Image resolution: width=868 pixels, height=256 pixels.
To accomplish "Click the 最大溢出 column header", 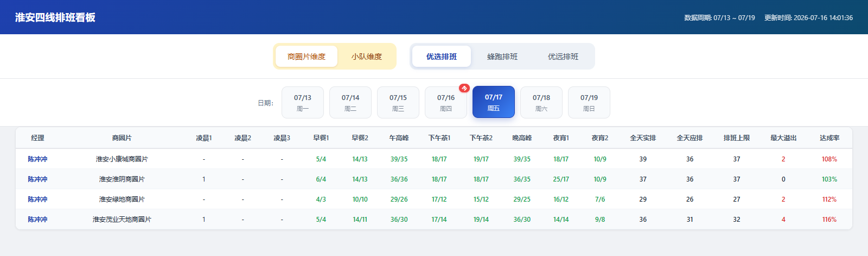I will [x=783, y=138].
